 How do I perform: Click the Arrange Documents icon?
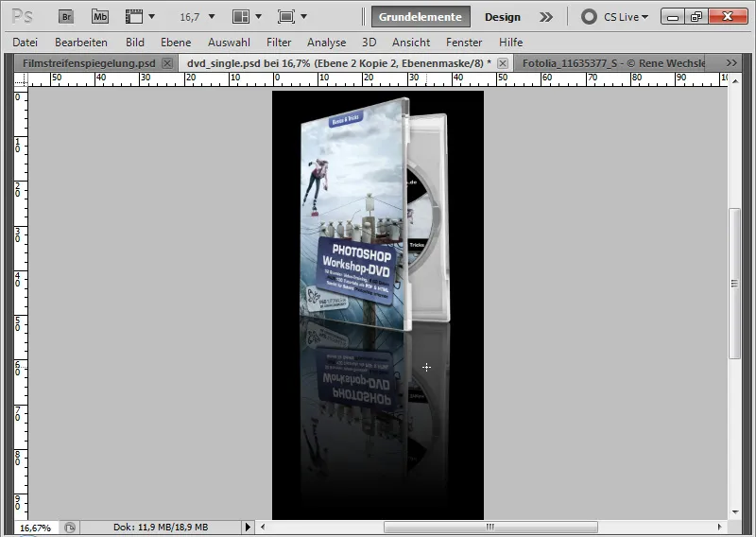(x=241, y=17)
